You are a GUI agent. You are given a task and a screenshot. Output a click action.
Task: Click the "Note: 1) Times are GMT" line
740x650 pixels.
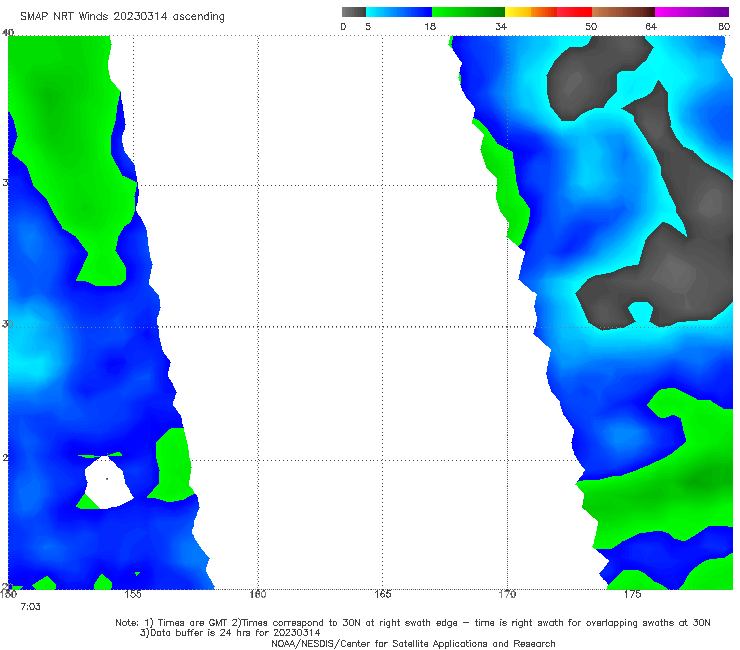[413, 623]
